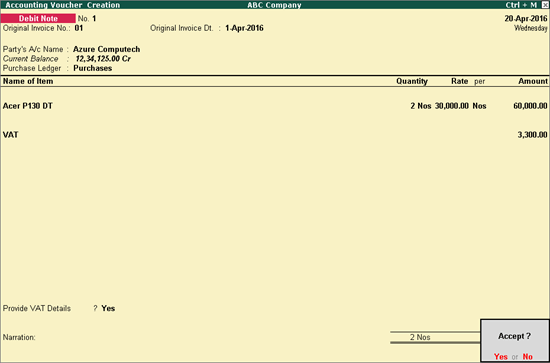550x363 pixels.
Task: Select the 60,000.00 item amount
Action: (x=530, y=106)
